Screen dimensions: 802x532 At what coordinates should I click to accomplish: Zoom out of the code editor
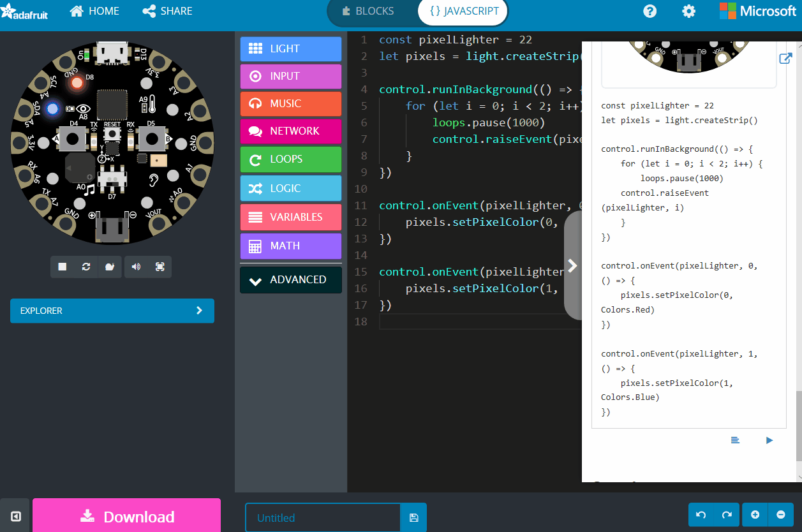(781, 514)
